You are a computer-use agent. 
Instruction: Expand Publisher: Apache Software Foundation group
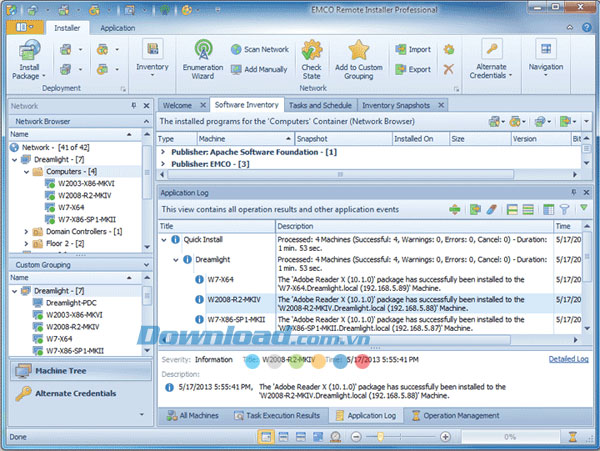(163, 152)
